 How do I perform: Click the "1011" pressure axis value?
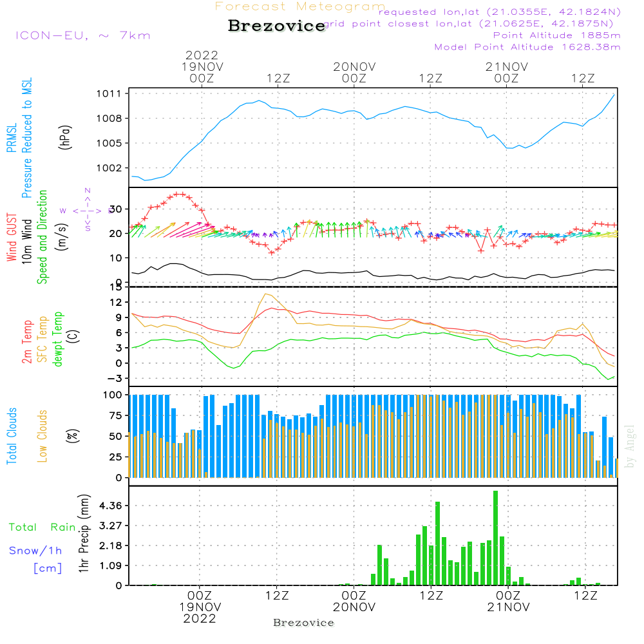point(109,93)
